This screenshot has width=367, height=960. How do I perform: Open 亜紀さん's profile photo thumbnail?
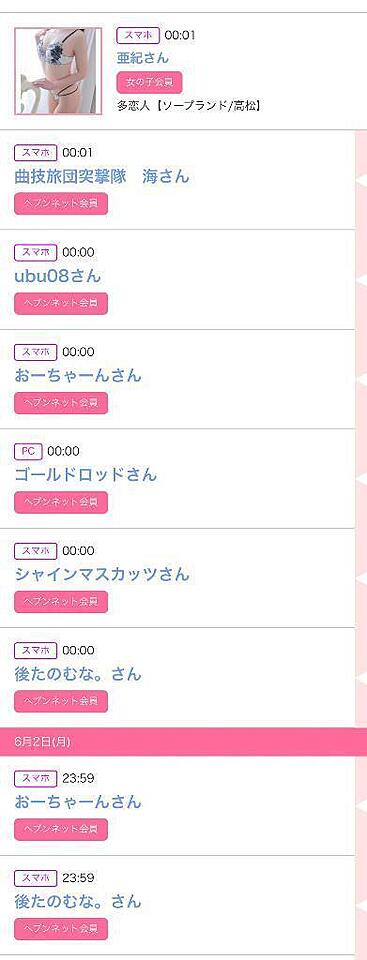pos(58,71)
